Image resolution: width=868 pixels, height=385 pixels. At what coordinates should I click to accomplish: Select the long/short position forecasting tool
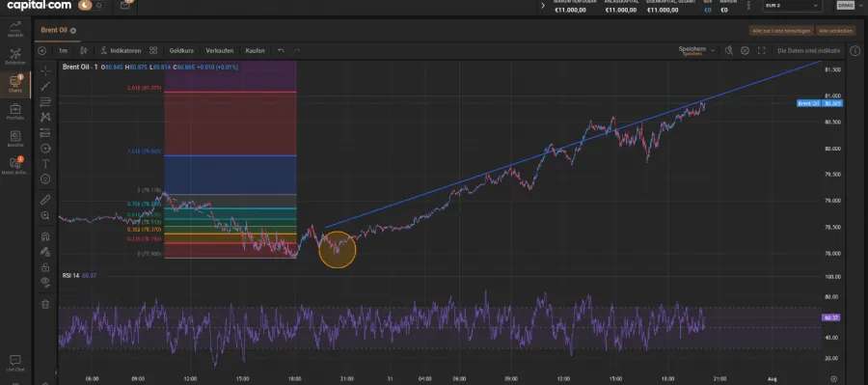coord(45,132)
